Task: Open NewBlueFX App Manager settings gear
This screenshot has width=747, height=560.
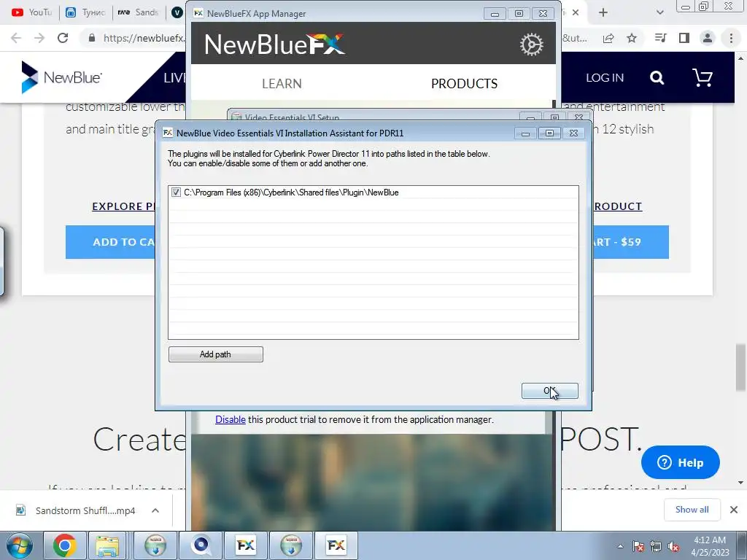Action: [x=531, y=44]
